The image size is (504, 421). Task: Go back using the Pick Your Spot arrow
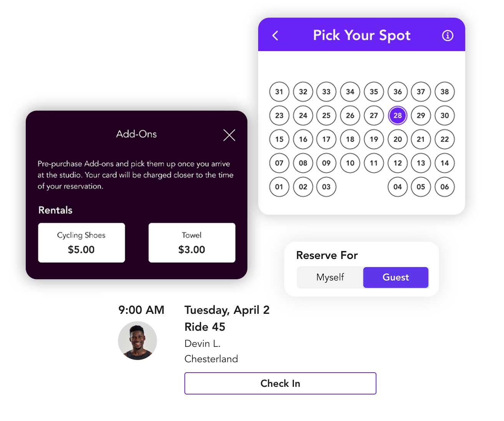tap(275, 36)
